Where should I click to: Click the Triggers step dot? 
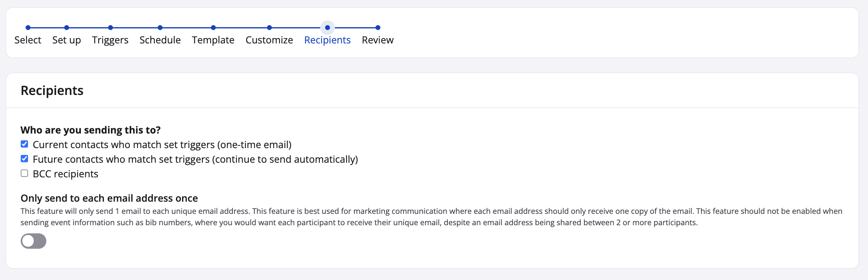[x=111, y=28]
